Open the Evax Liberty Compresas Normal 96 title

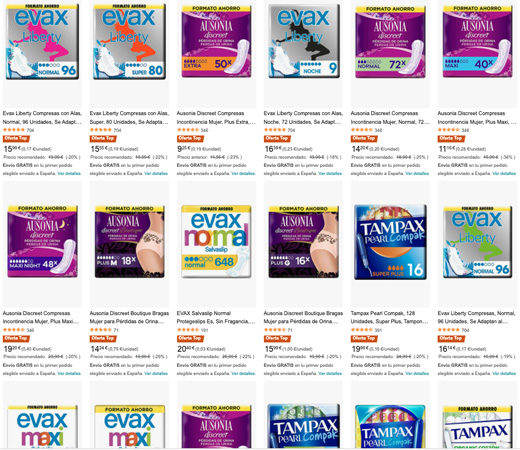tap(477, 317)
